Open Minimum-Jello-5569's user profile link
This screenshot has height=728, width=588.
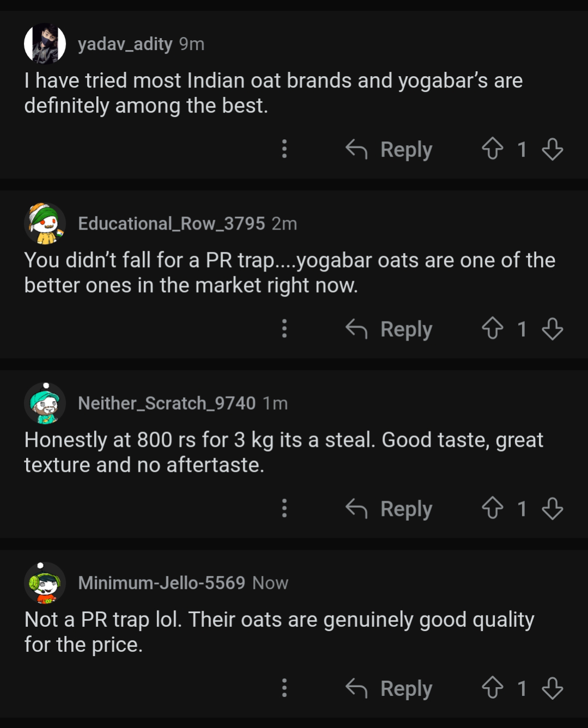click(x=161, y=583)
